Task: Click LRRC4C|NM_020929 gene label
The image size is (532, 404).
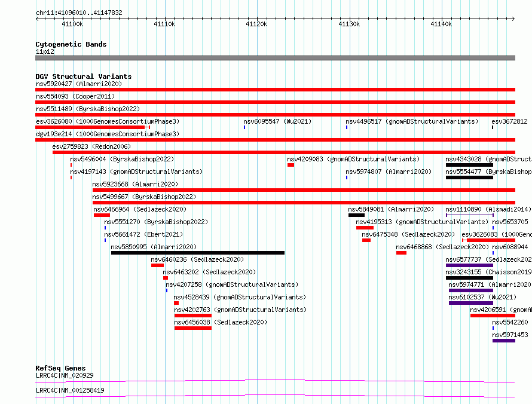Action: 65,375
